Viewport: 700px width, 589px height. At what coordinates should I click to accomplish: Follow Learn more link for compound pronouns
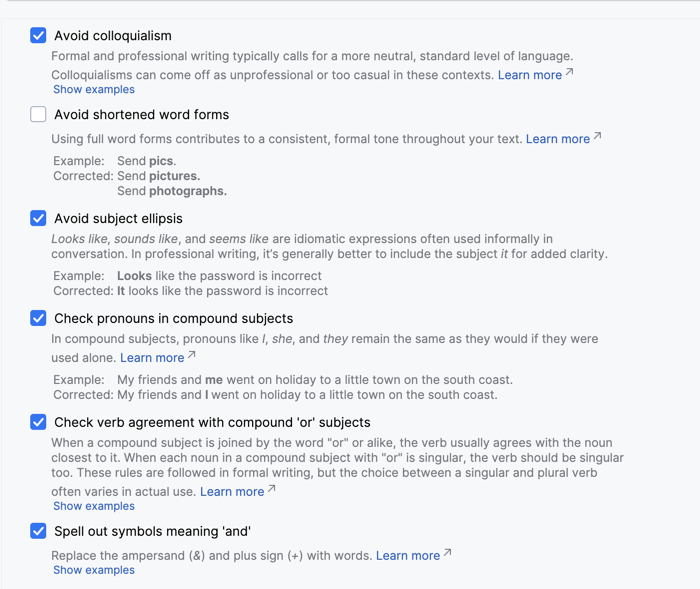(152, 358)
